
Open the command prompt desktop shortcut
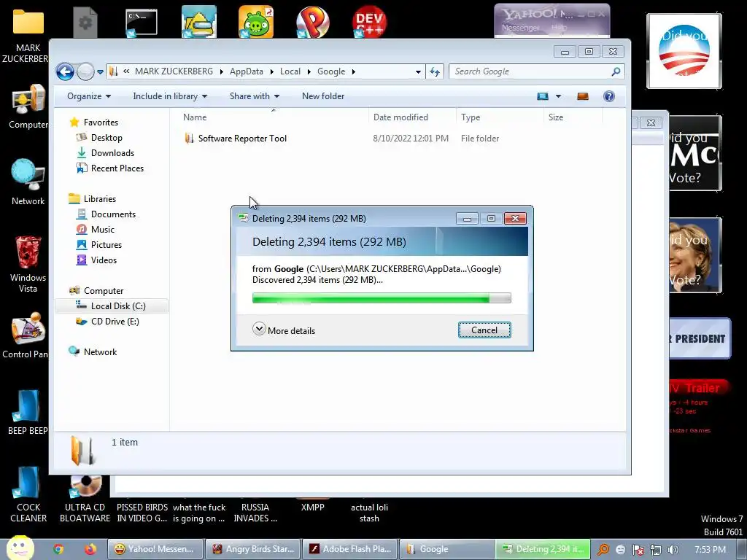pyautogui.click(x=142, y=23)
